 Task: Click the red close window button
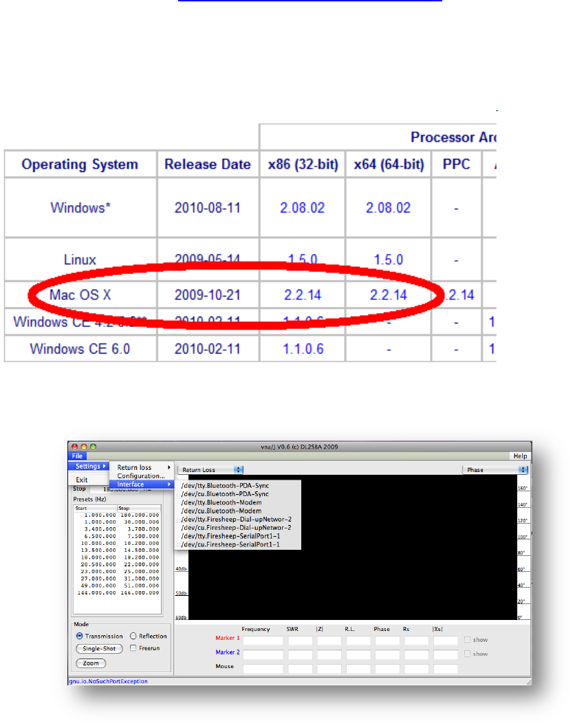pos(75,447)
